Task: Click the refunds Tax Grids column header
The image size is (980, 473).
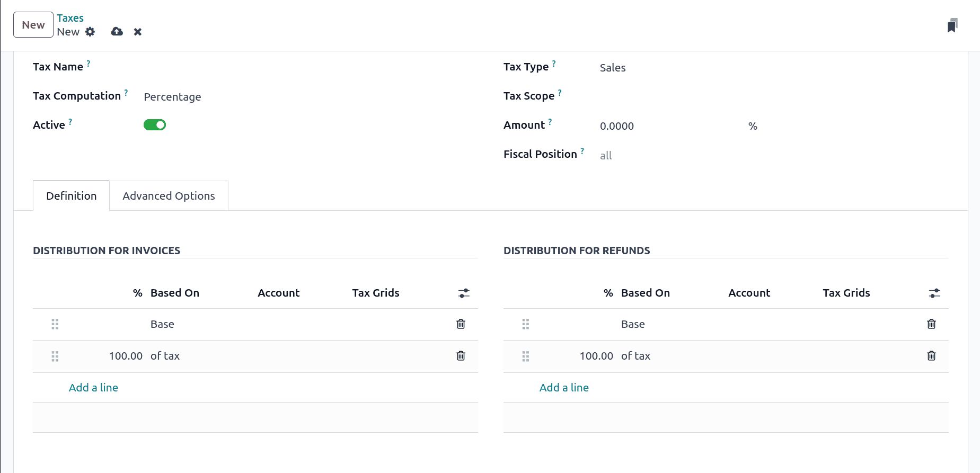Action: 846,293
